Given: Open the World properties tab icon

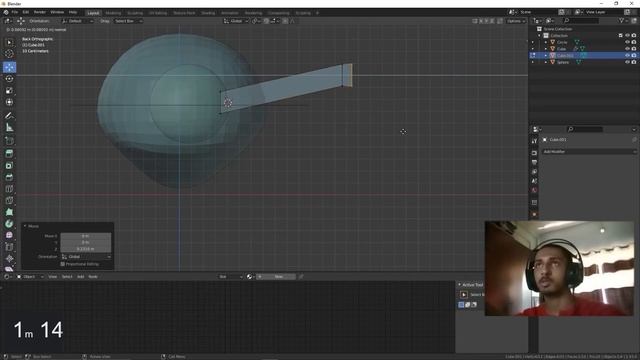Looking at the screenshot, I should (x=534, y=190).
